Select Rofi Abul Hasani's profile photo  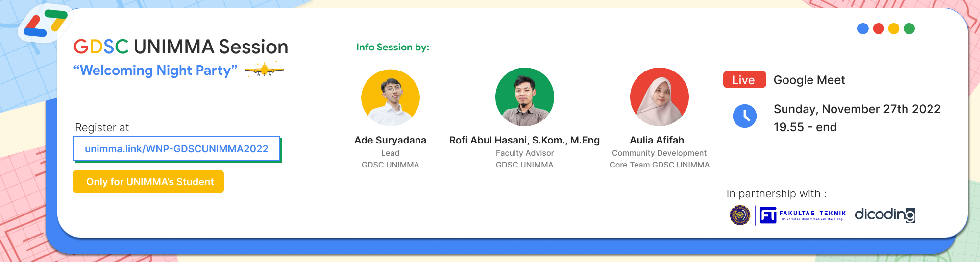[524, 97]
